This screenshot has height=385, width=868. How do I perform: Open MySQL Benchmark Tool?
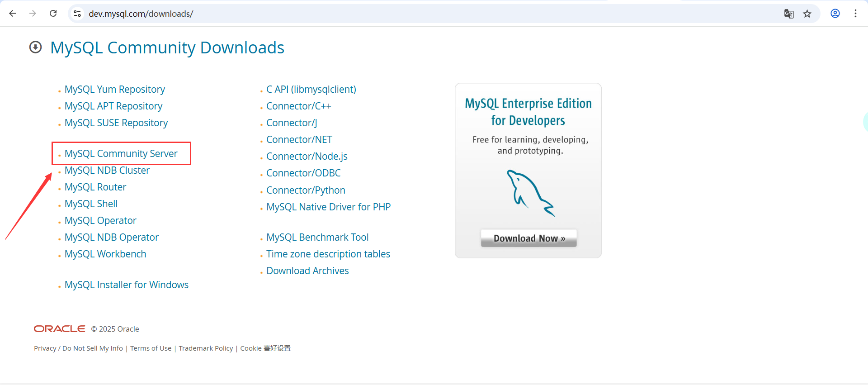(317, 237)
